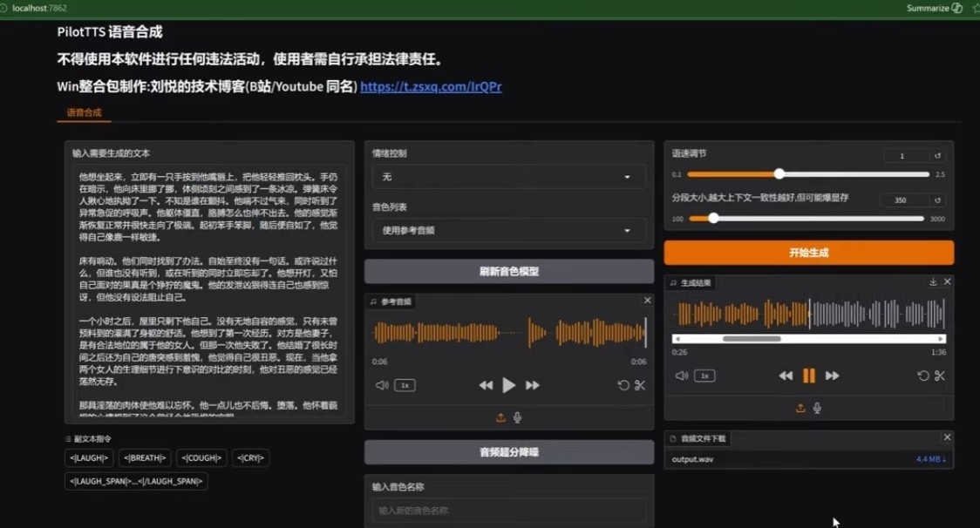
Task: Open the t.zsxq.com hyperlink
Action: pyautogui.click(x=431, y=86)
